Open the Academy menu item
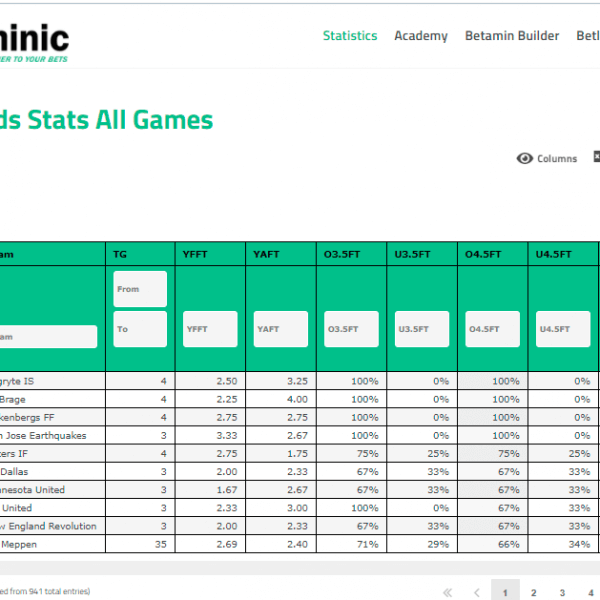Image resolution: width=600 pixels, height=600 pixels. pos(421,36)
